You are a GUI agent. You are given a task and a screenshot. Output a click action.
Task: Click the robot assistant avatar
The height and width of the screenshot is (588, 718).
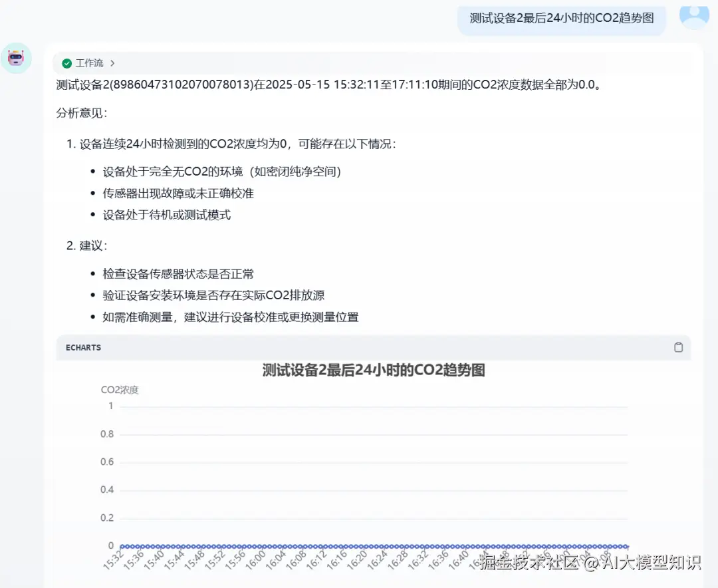coord(16,59)
